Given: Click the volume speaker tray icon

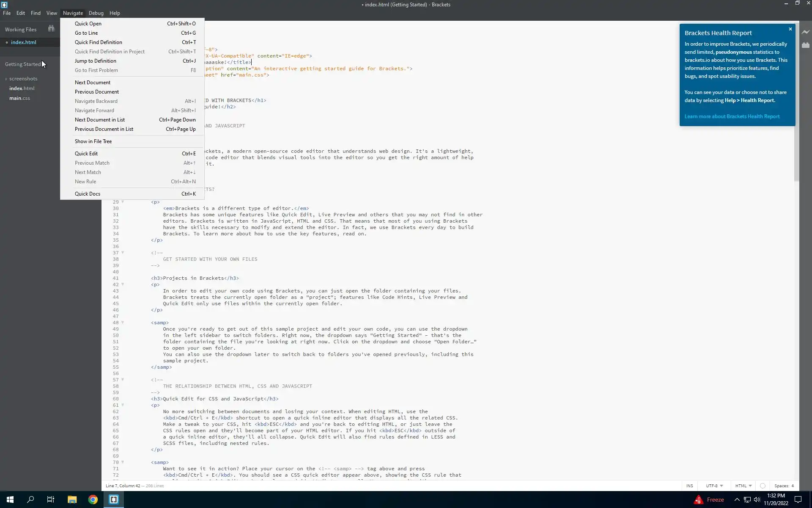Looking at the screenshot, I should (x=757, y=500).
